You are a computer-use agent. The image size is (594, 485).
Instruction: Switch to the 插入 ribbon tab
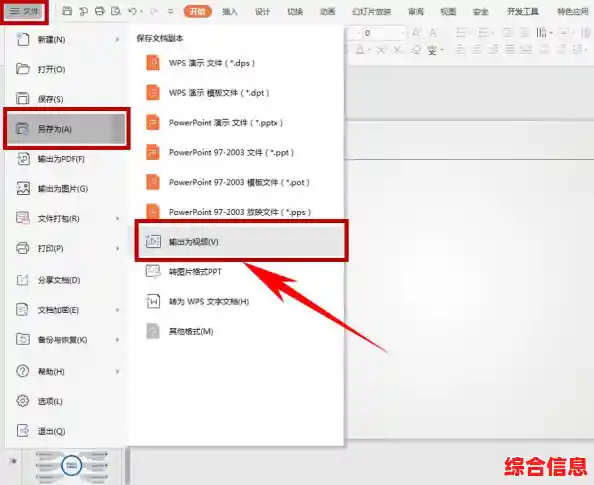(x=230, y=12)
